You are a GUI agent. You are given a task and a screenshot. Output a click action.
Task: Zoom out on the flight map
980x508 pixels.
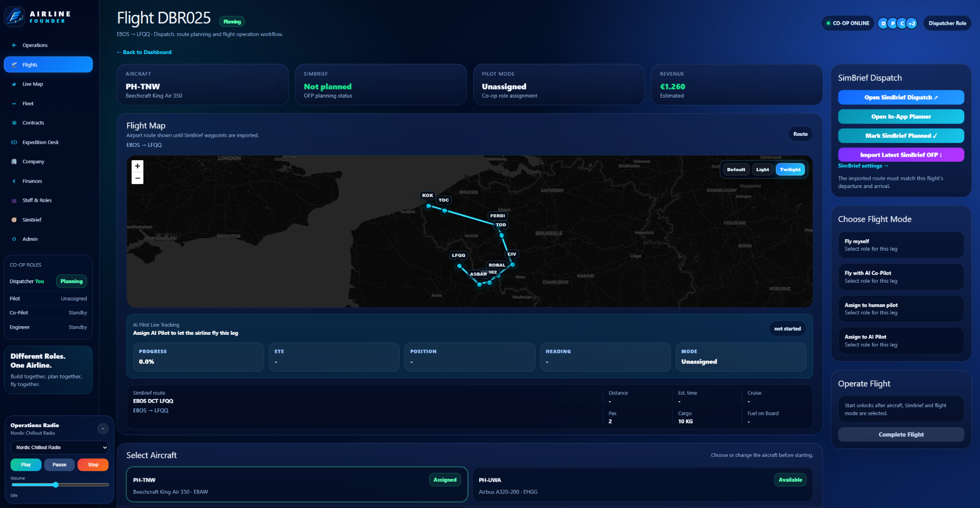pyautogui.click(x=137, y=178)
